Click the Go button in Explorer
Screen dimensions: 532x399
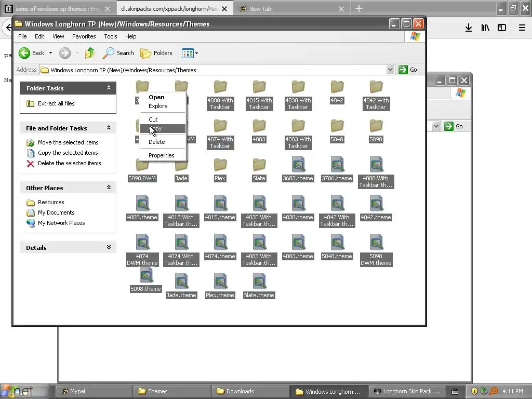tap(408, 70)
